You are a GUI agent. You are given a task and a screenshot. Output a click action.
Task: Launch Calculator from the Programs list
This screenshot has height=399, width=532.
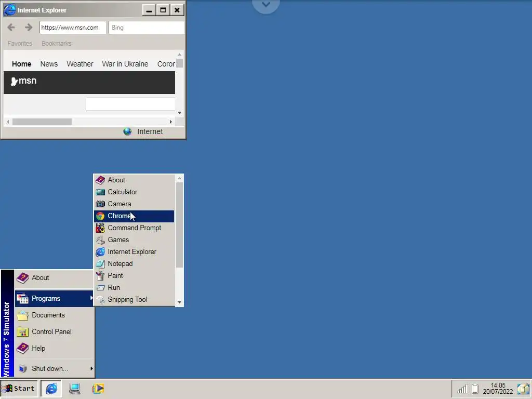[x=134, y=192]
